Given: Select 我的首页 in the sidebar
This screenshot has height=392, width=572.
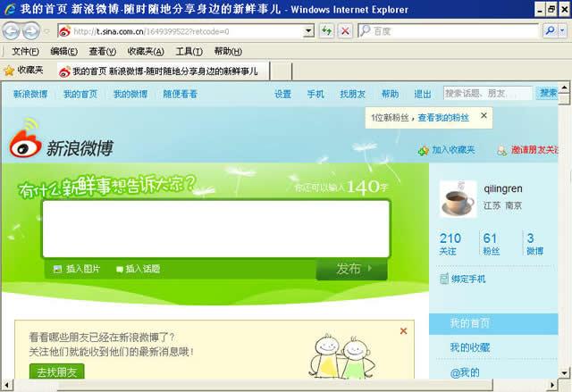Looking at the screenshot, I should click(493, 323).
